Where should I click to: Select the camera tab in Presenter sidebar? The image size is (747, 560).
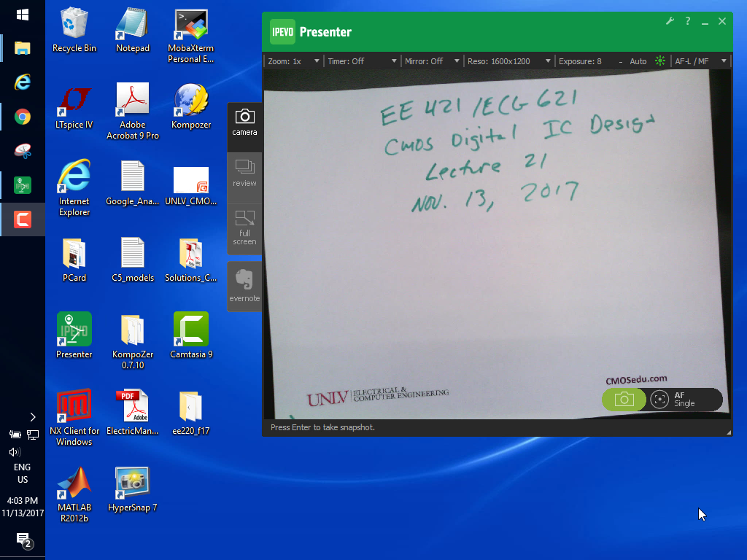coord(244,122)
